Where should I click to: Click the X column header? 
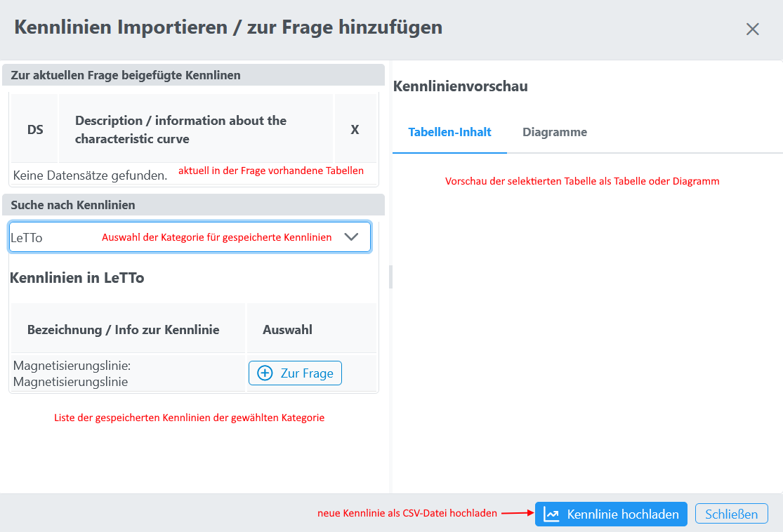pos(355,129)
